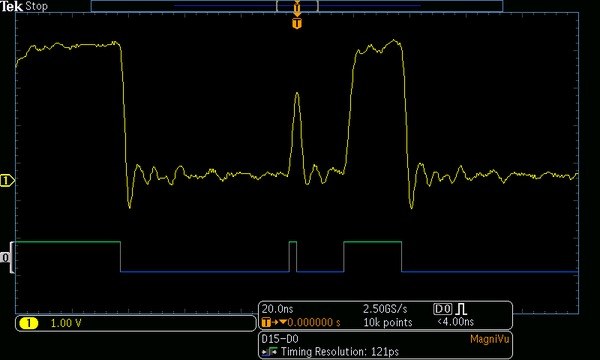Click the record view bracket in the overview bar
This screenshot has width=600, height=360.
(297, 6)
